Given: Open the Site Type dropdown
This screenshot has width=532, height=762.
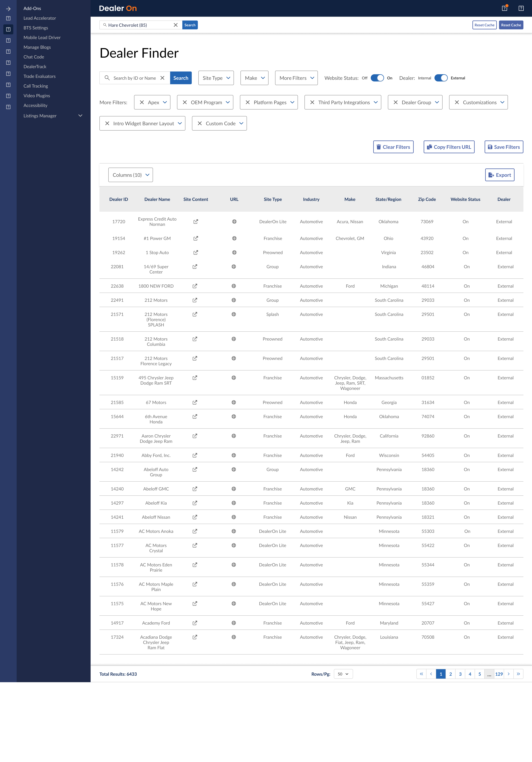Looking at the screenshot, I should 216,78.
